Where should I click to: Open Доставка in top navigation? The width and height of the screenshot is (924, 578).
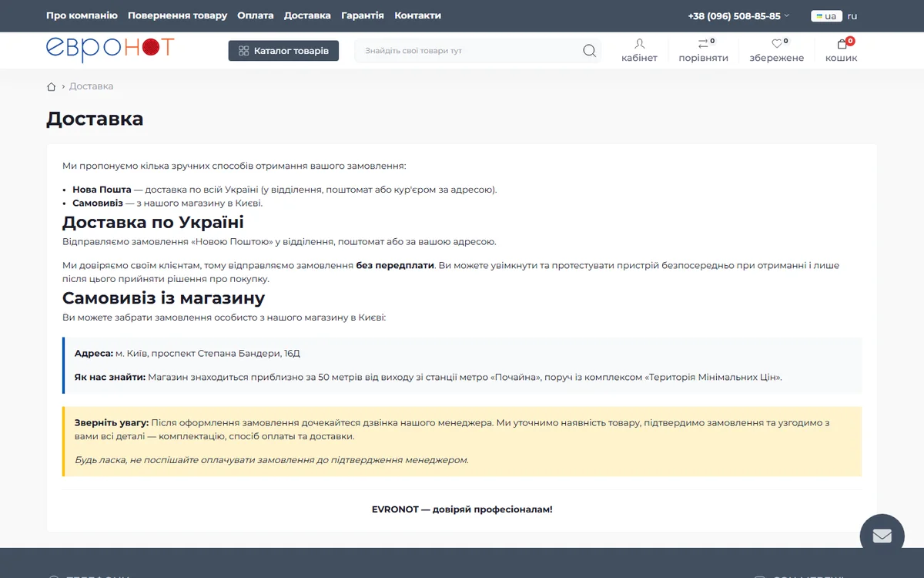click(307, 15)
